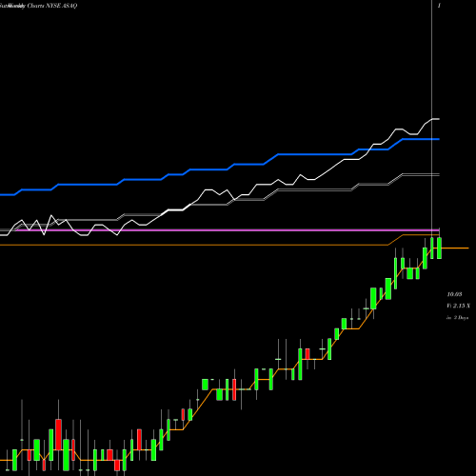Screen dimensions: 476x476
Task: Click the "2.15 X" volume text
Action: [x=462, y=306]
